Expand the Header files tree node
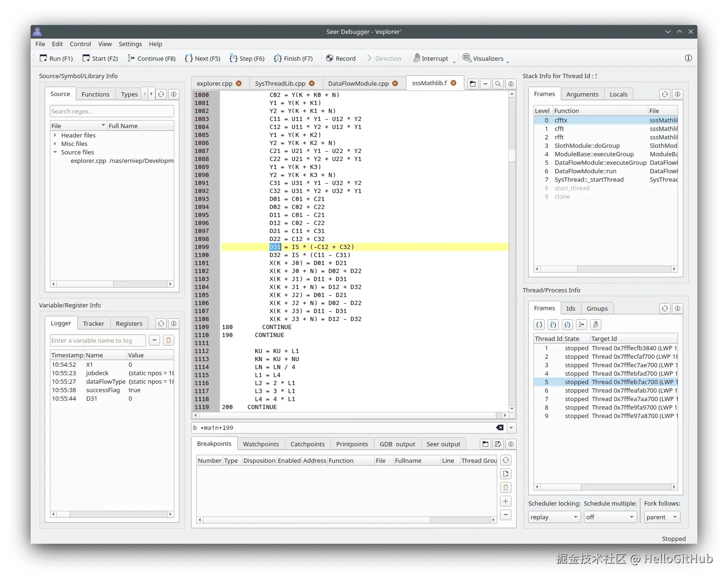728x580 pixels. pos(55,135)
